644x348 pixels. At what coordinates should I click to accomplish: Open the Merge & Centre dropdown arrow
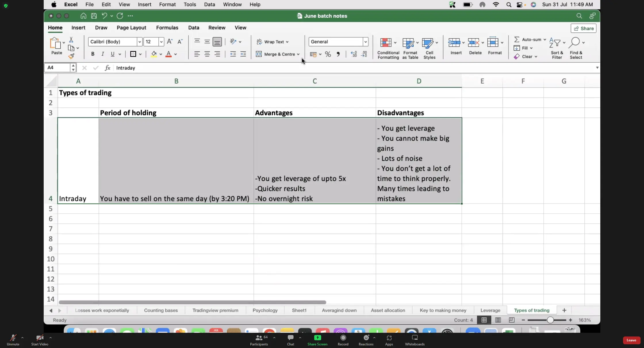tap(298, 54)
